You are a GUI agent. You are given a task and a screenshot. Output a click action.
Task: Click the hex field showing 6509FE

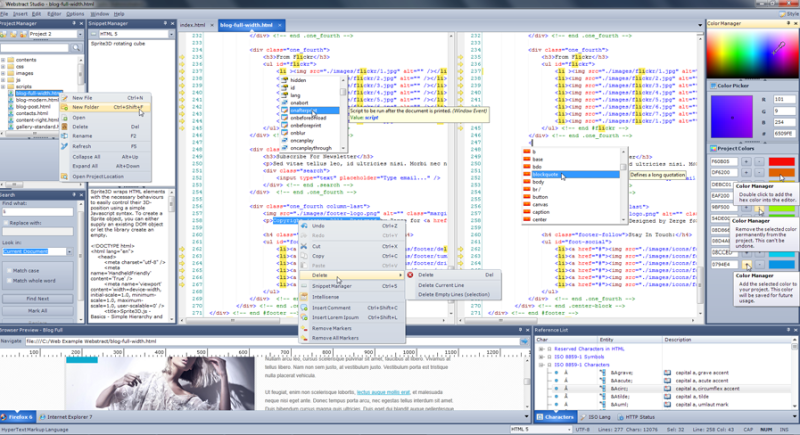click(x=784, y=134)
